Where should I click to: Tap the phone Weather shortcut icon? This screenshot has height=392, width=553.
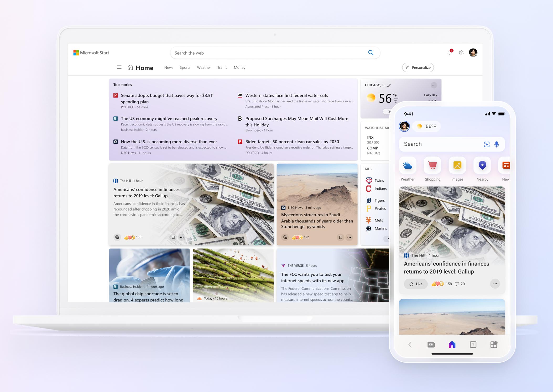[408, 165]
